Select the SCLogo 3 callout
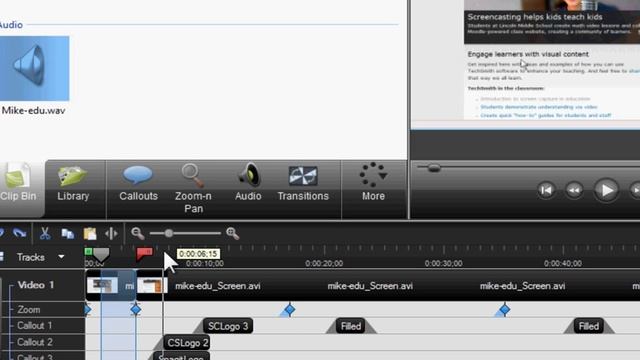This screenshot has width=640, height=360. pos(228,326)
